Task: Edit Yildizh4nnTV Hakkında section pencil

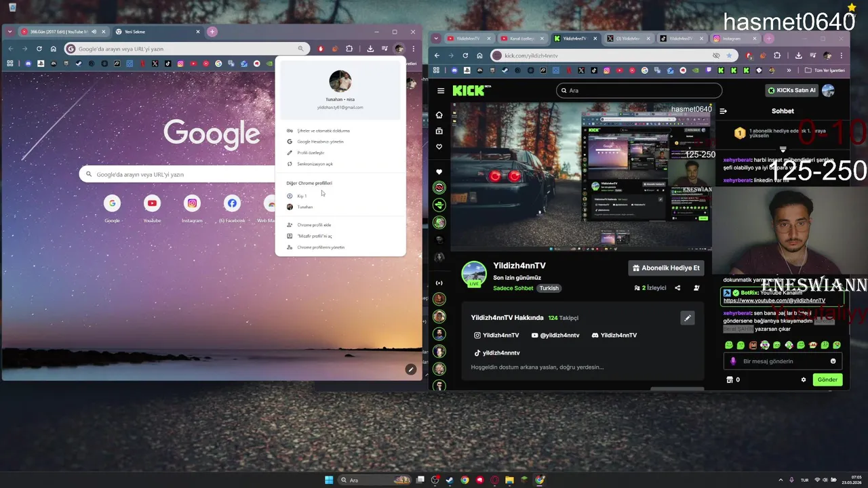Action: [687, 318]
